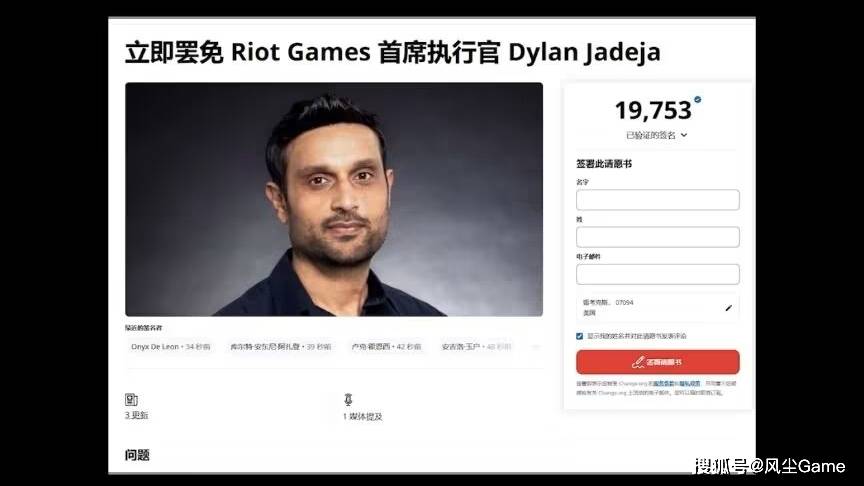Focus the 姓 last name field
This screenshot has width=864, height=486.
coord(657,237)
